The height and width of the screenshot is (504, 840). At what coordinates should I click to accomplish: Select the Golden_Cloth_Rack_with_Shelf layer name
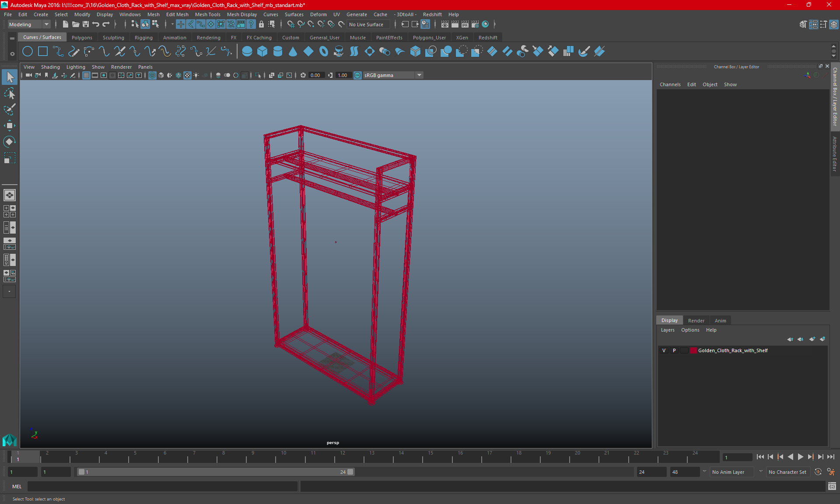[733, 350]
